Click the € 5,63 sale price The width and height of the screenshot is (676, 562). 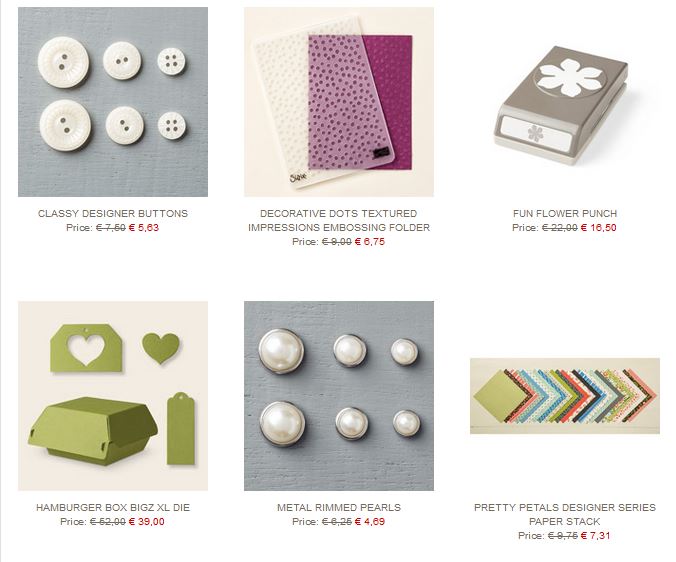pyautogui.click(x=144, y=228)
